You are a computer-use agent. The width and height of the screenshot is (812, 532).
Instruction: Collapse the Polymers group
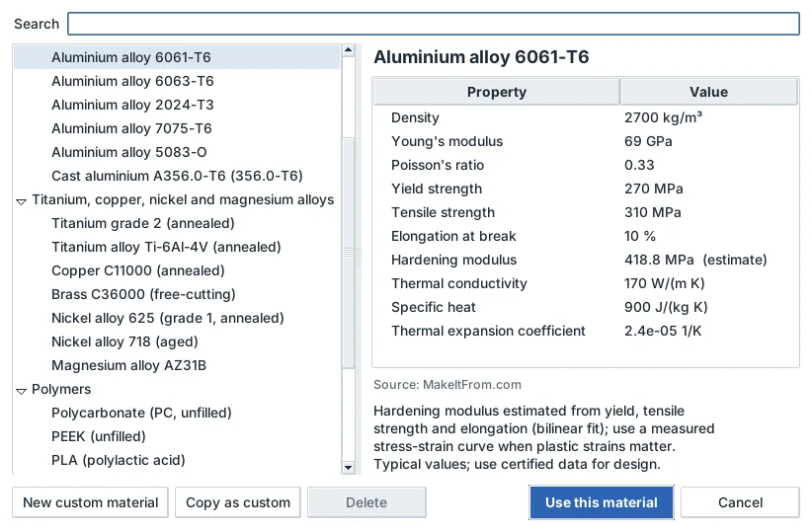[x=21, y=391]
